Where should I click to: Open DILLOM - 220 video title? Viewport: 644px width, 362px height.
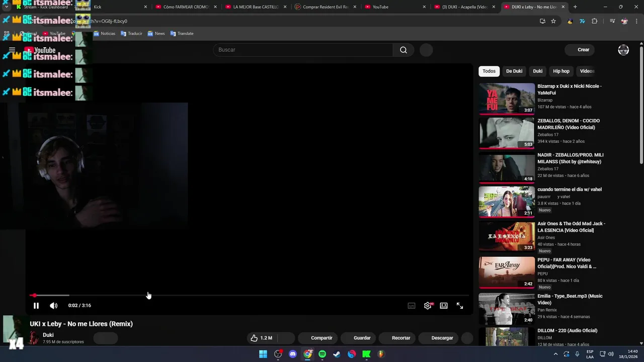567,330
